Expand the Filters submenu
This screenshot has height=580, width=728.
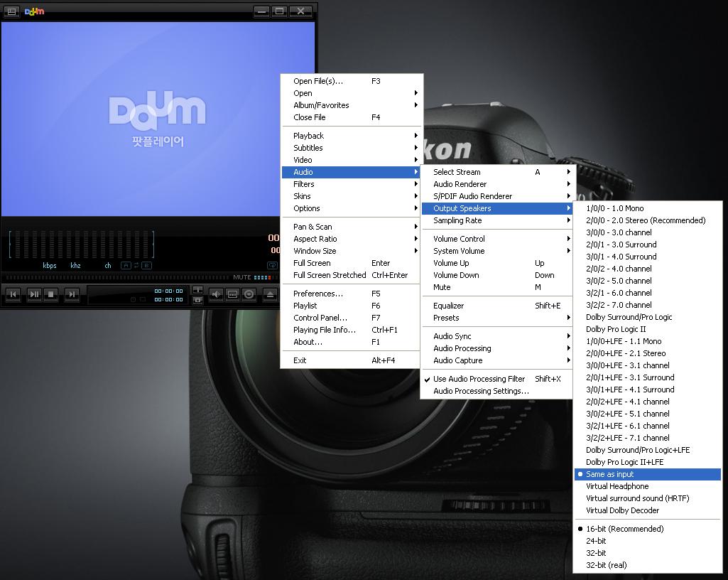tap(352, 184)
